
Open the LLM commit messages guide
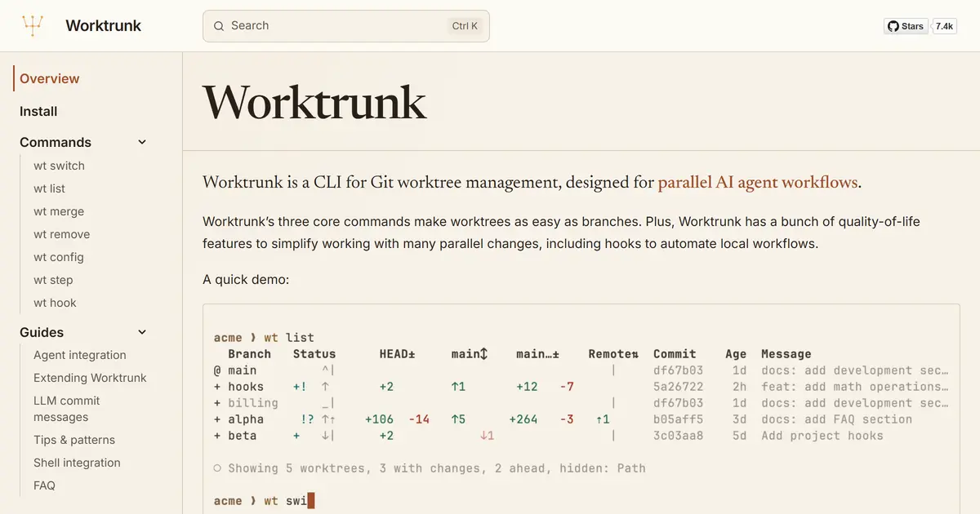(x=66, y=409)
